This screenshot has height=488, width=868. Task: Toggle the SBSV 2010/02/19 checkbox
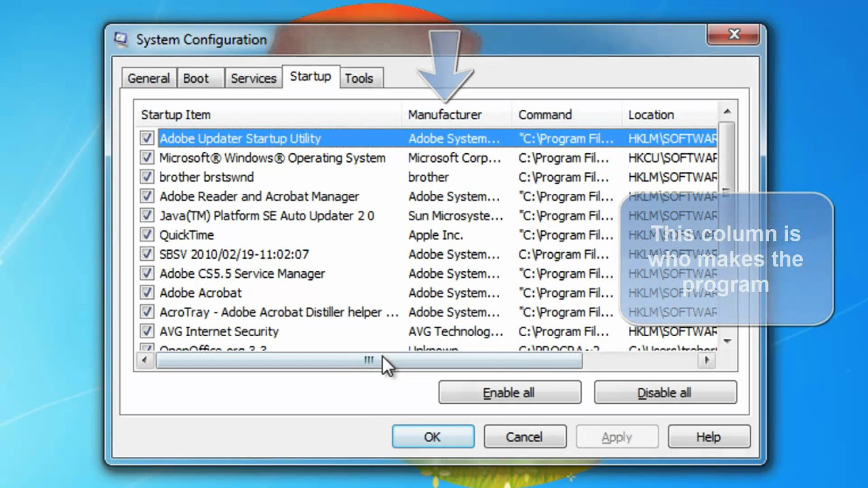coord(146,254)
